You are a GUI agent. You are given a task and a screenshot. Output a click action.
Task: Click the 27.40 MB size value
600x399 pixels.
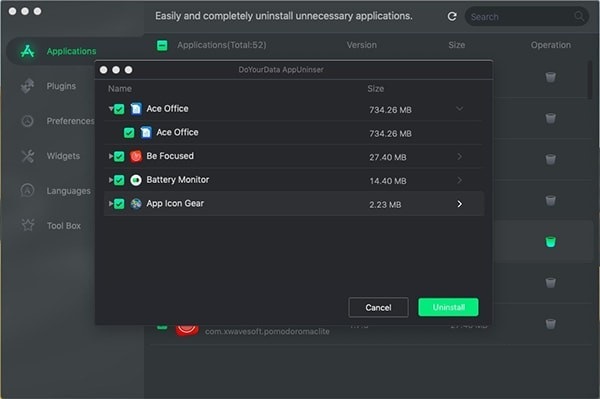click(388, 157)
